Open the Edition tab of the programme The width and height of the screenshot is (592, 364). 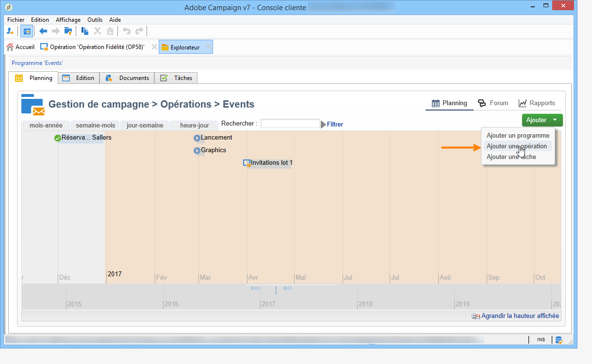click(79, 78)
